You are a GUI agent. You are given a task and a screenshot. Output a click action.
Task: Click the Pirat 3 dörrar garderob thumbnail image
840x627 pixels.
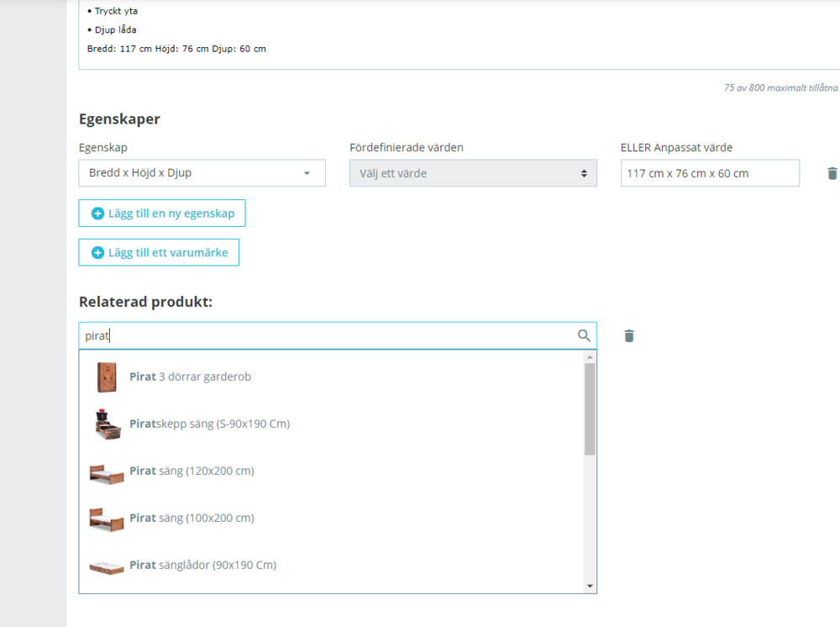pos(106,376)
